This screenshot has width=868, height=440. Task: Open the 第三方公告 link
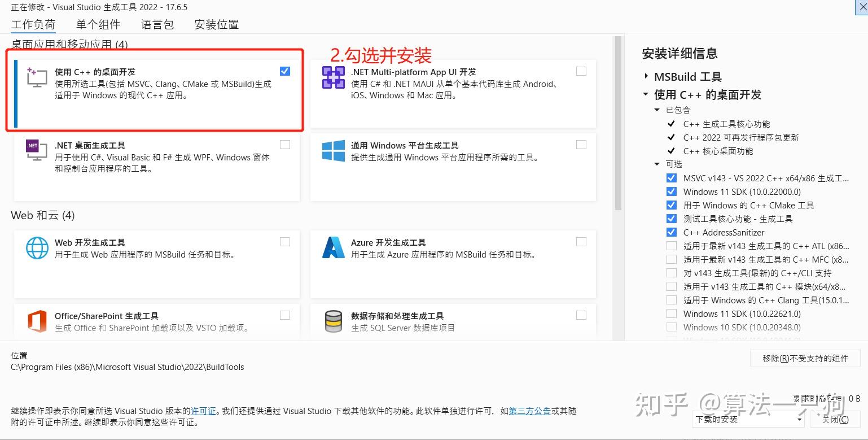coord(529,411)
